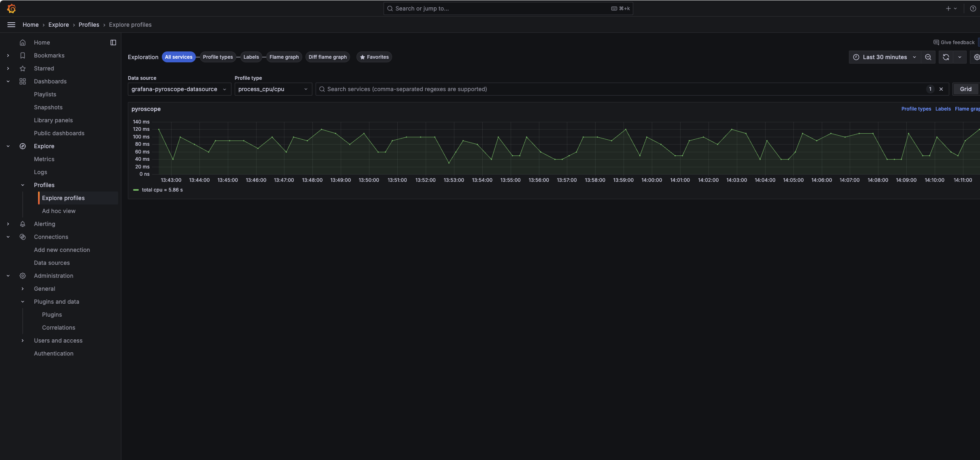Open the Profile type dropdown
The image size is (980, 460).
pyautogui.click(x=273, y=89)
